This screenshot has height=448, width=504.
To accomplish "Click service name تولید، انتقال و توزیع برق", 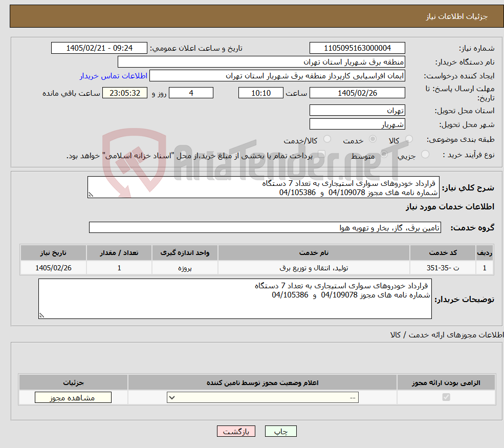I will (x=314, y=268).
